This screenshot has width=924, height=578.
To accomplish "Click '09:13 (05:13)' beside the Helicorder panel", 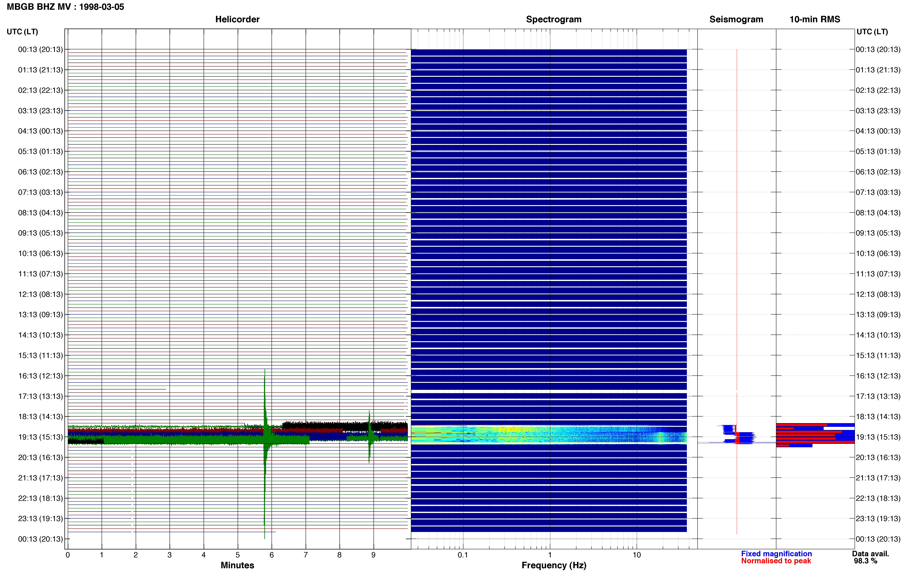I will [x=41, y=233].
